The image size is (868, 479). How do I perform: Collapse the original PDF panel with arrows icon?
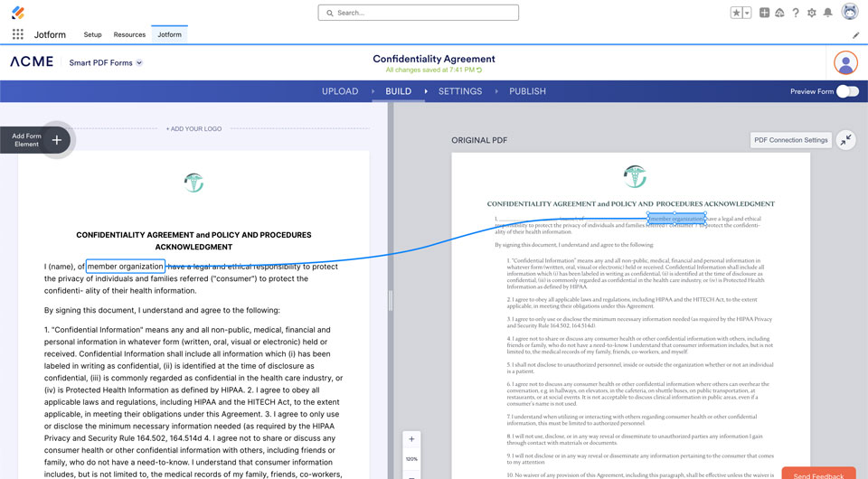[845, 140]
